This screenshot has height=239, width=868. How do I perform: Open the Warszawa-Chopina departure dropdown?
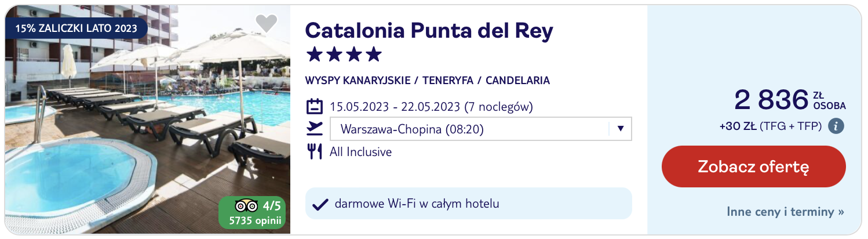(x=480, y=129)
